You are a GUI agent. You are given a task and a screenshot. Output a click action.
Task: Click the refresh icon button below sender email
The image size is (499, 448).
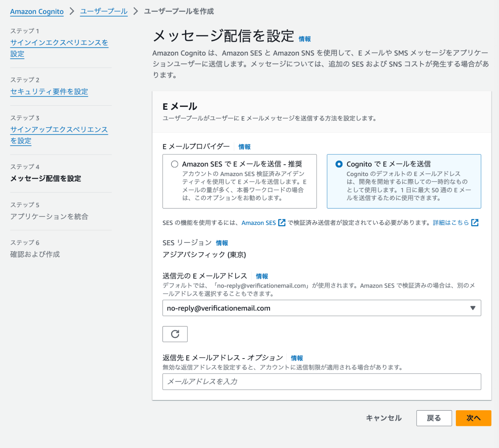click(175, 334)
